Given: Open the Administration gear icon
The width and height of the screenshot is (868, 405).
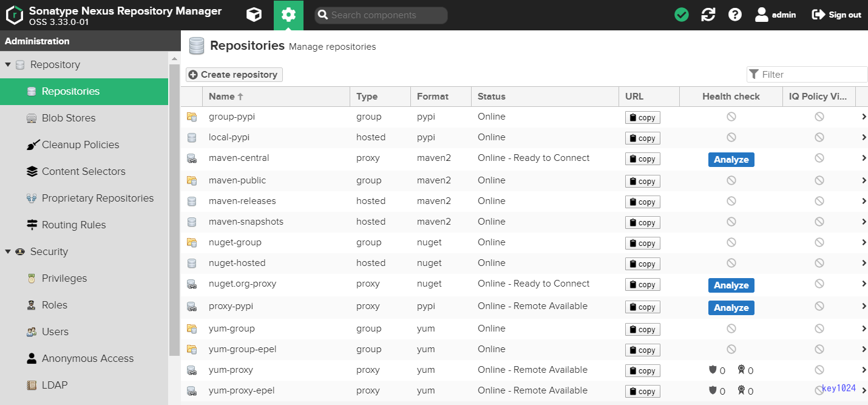Looking at the screenshot, I should pyautogui.click(x=288, y=15).
